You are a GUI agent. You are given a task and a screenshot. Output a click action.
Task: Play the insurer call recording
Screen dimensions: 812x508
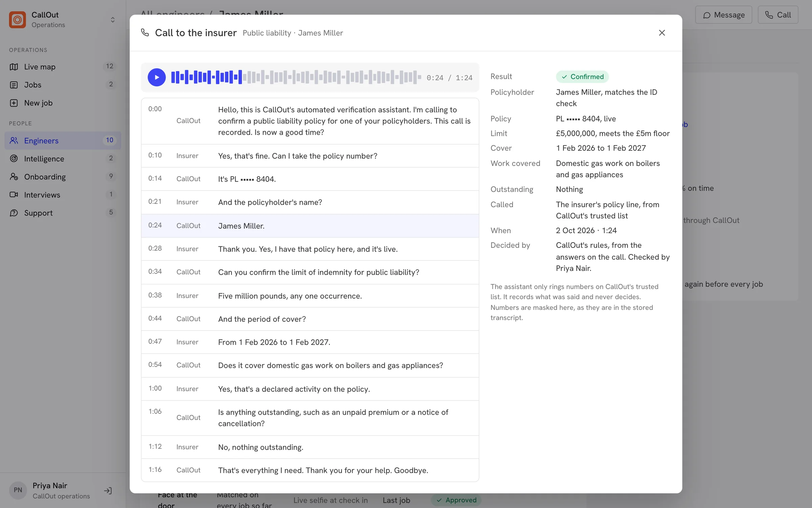[x=157, y=77]
